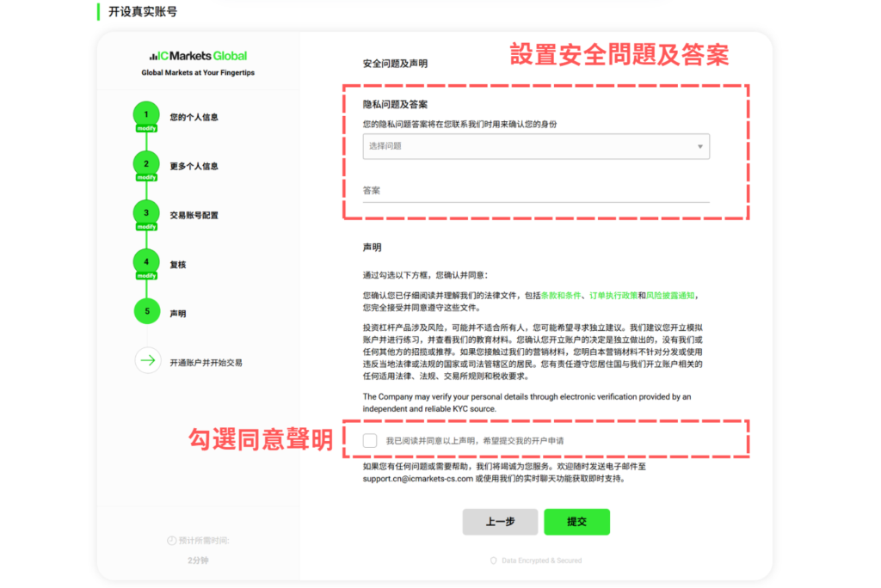
Task: Select the 交易账号配置 step label
Action: tap(194, 215)
